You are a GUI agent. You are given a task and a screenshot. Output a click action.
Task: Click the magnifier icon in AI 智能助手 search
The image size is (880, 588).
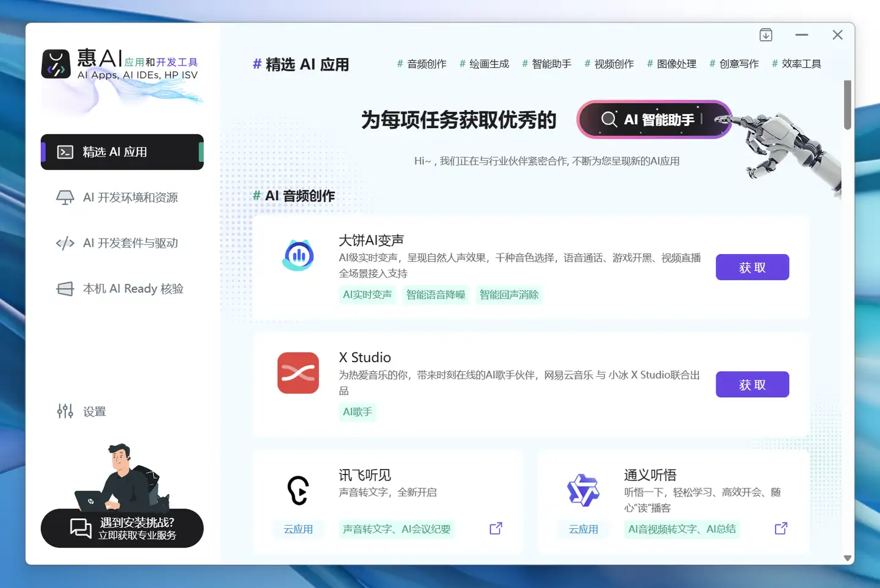(609, 119)
